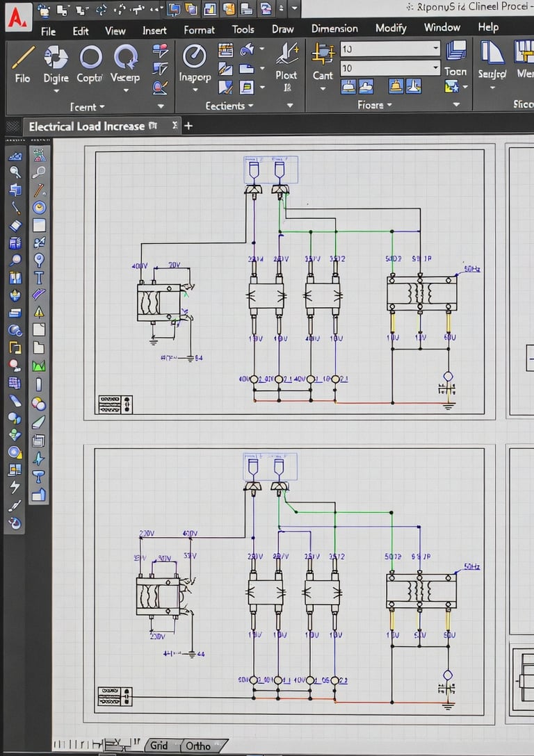
Task: Add a new drawing tab with plus button
Action: point(188,126)
